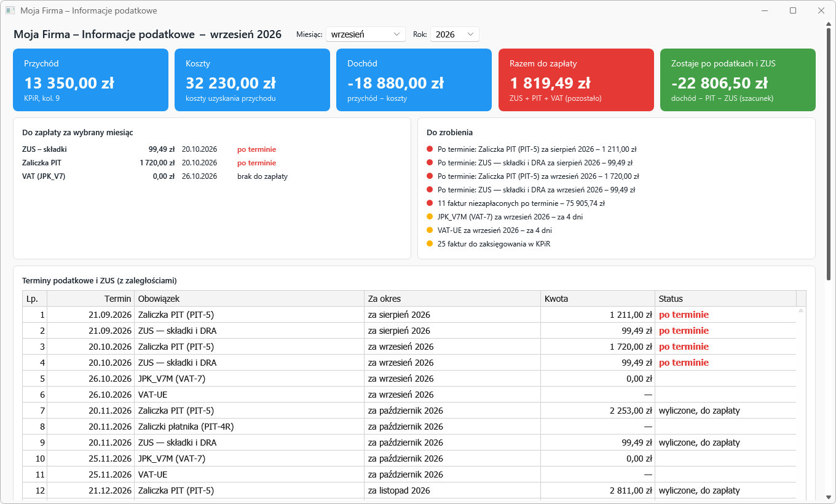Click the table amount '2 253,00 zł'
836x504 pixels.
click(x=631, y=411)
